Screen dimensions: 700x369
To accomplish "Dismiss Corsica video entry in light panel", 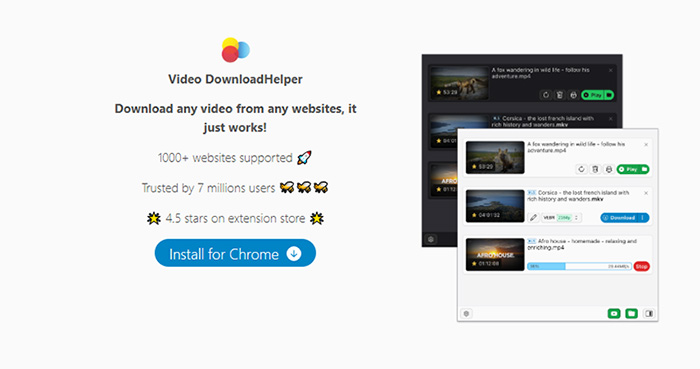I will coord(646,193).
